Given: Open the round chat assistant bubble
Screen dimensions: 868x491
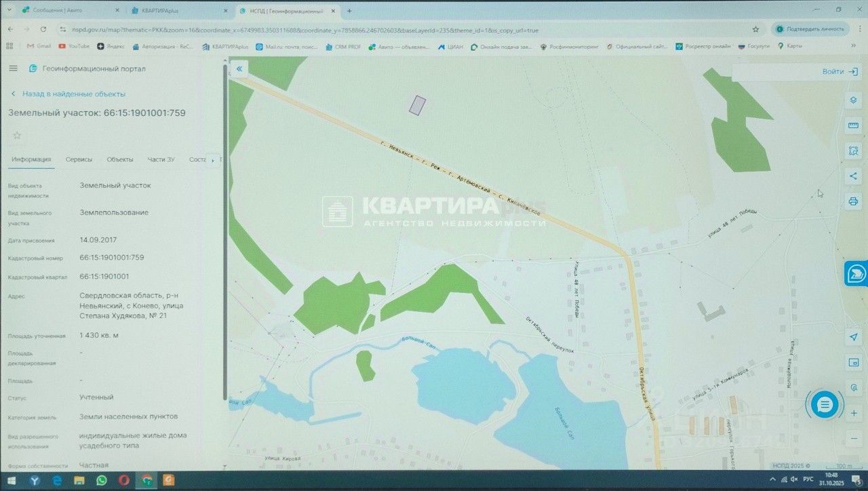Looking at the screenshot, I should [824, 405].
